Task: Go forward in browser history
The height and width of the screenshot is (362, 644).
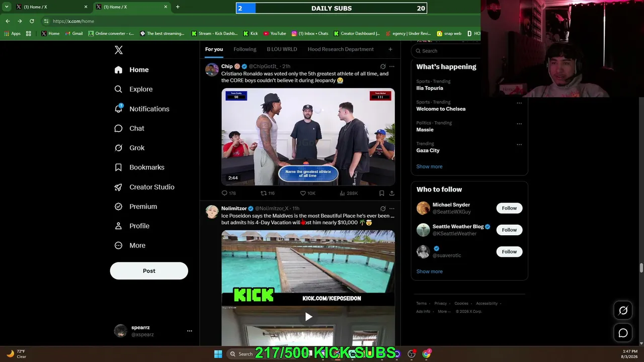Action: tap(20, 21)
